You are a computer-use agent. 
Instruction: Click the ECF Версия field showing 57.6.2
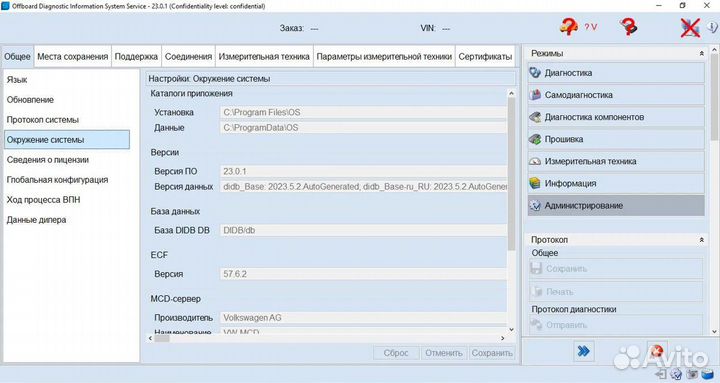(x=364, y=274)
